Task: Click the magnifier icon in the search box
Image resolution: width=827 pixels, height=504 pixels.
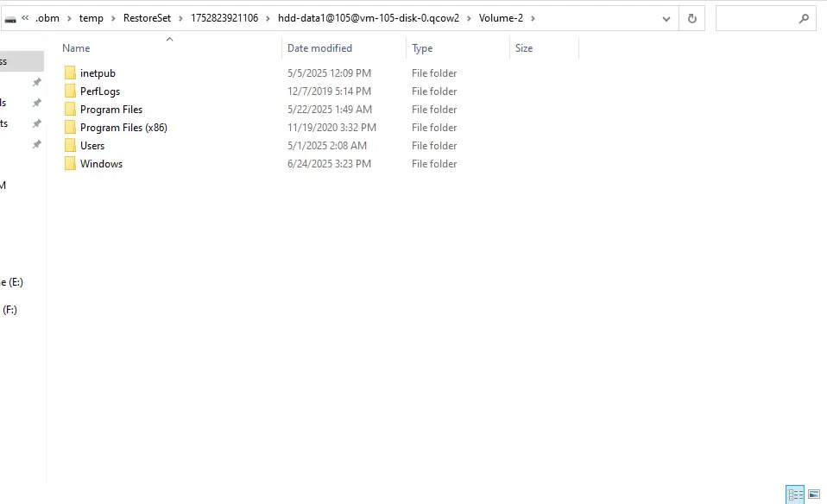Action: coord(803,17)
